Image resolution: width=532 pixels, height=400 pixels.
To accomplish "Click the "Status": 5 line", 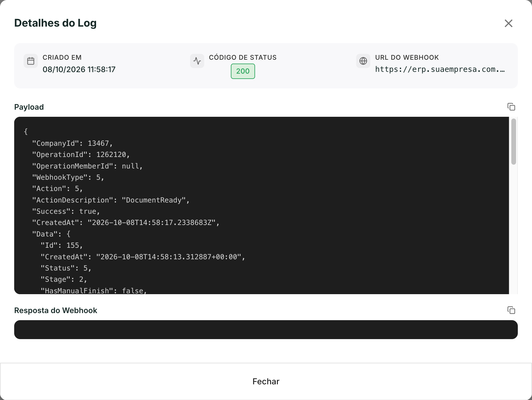I will click(66, 268).
